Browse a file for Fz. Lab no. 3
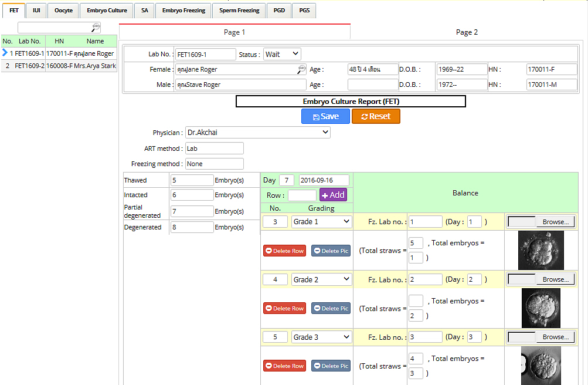The image size is (588, 385). click(555, 337)
